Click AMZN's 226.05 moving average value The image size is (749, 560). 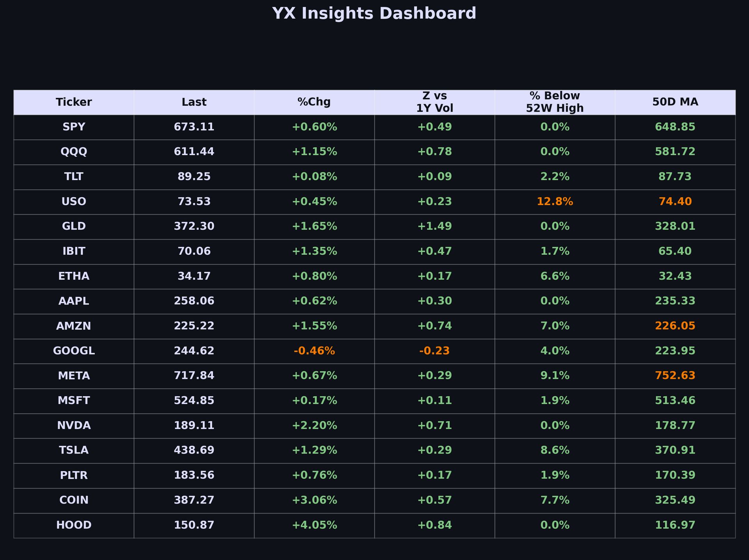tap(675, 326)
